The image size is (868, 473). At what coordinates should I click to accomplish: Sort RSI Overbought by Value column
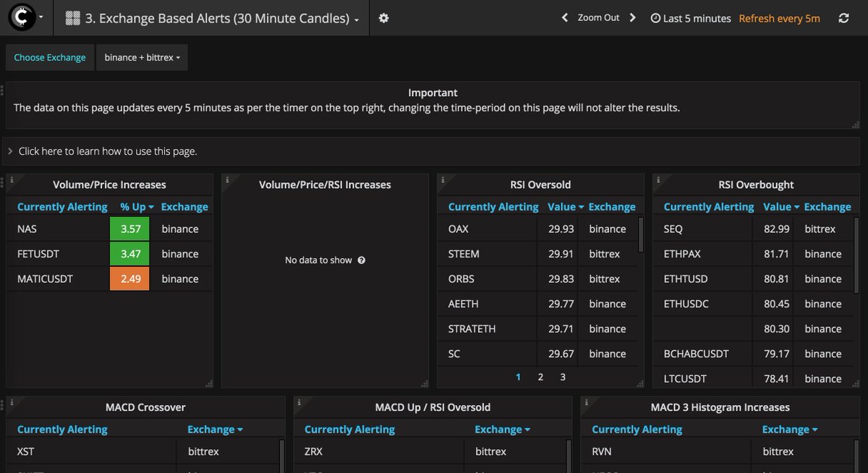tap(781, 207)
